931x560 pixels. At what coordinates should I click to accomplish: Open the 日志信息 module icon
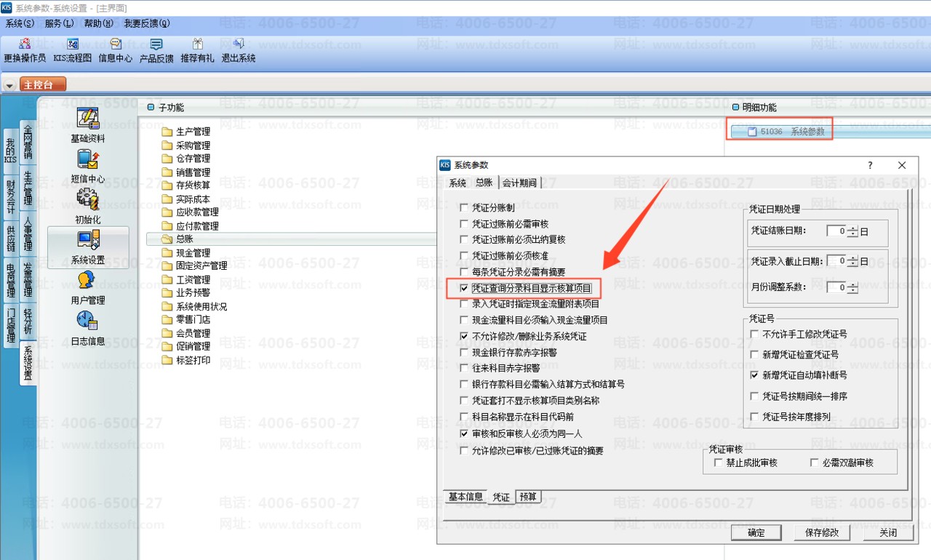(87, 321)
